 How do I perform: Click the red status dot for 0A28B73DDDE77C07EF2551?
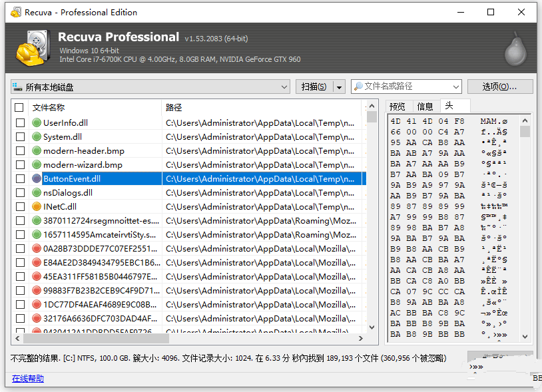click(x=37, y=248)
